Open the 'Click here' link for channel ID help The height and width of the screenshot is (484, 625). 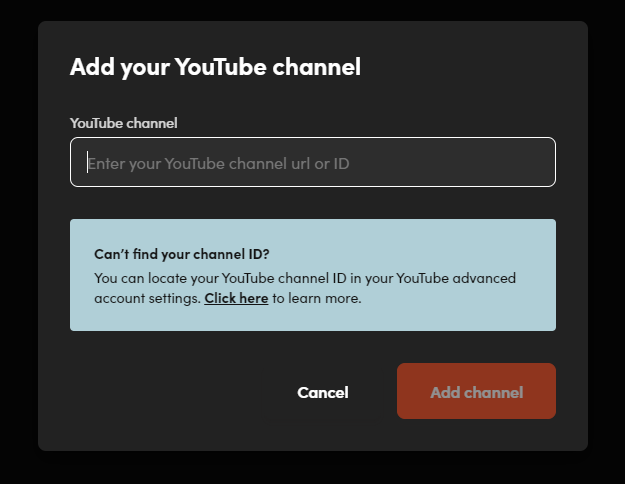(x=236, y=298)
